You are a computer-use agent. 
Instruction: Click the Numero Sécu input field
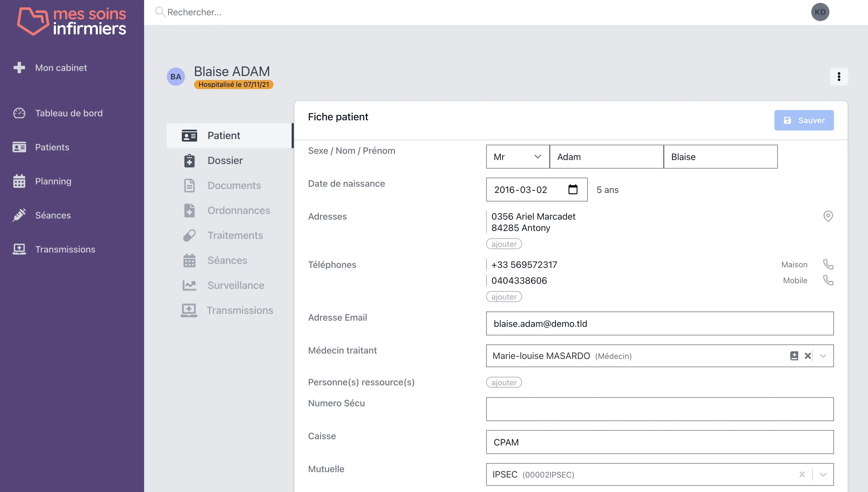(x=660, y=409)
